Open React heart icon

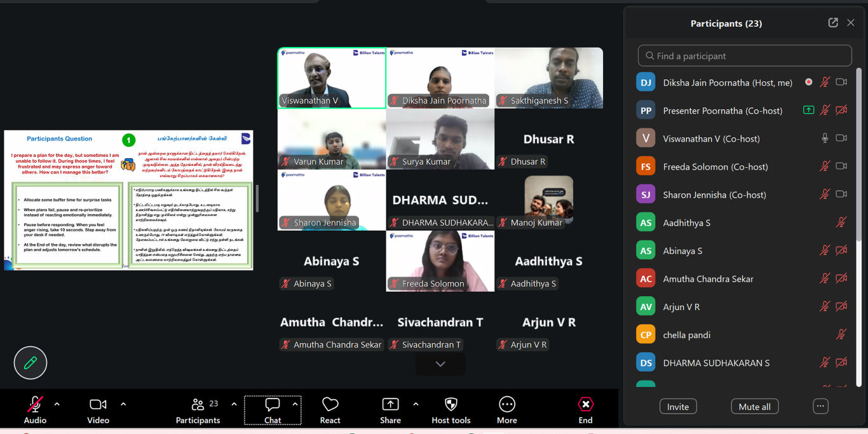(x=330, y=404)
